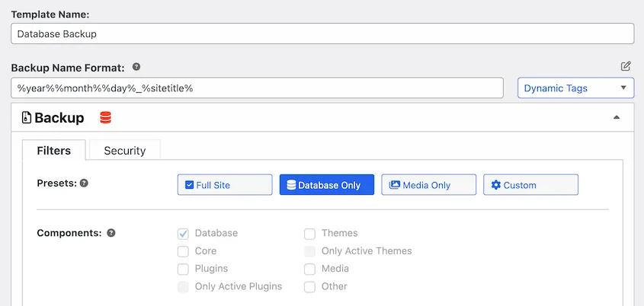Collapse the Backup panel with the arrow
644x306 pixels.
[616, 117]
